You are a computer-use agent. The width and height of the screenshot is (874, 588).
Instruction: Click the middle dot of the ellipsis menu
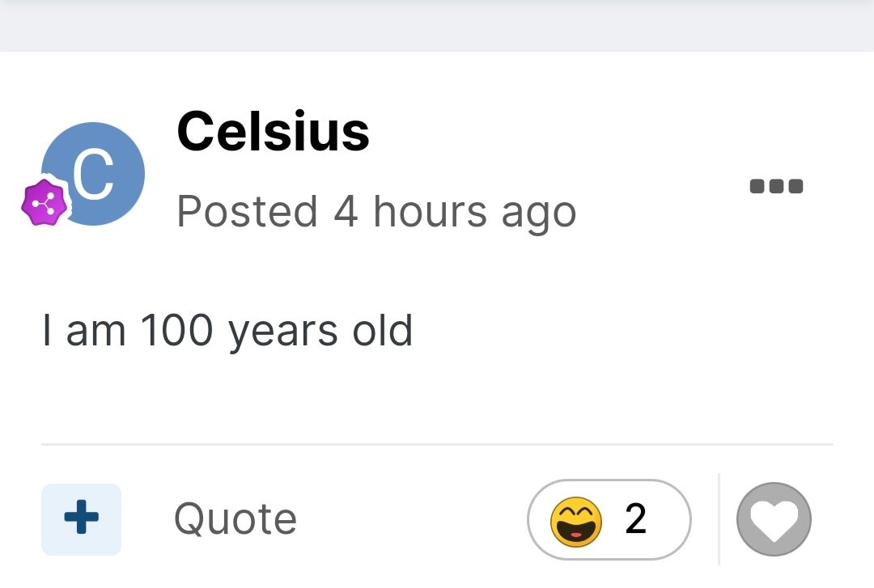pos(776,187)
